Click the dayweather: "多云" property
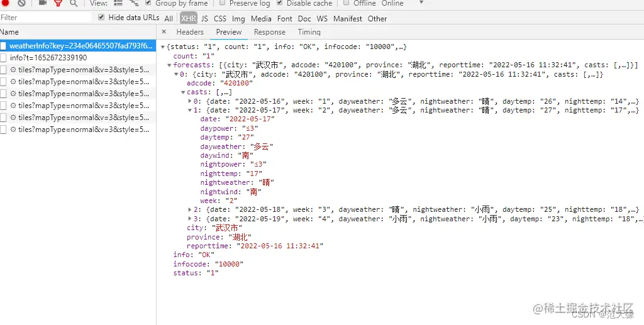 click(237, 146)
